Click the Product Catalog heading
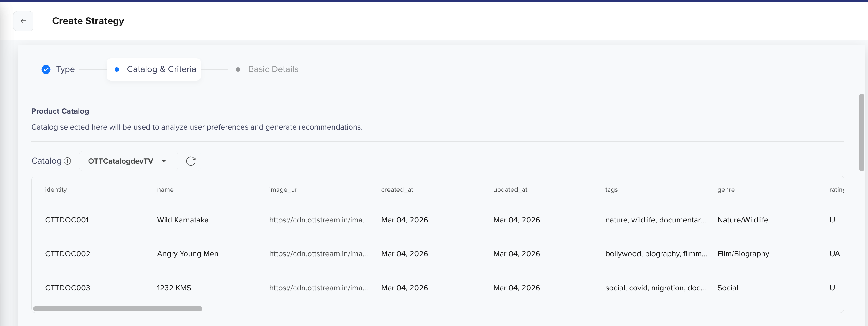This screenshot has height=326, width=868. (60, 111)
